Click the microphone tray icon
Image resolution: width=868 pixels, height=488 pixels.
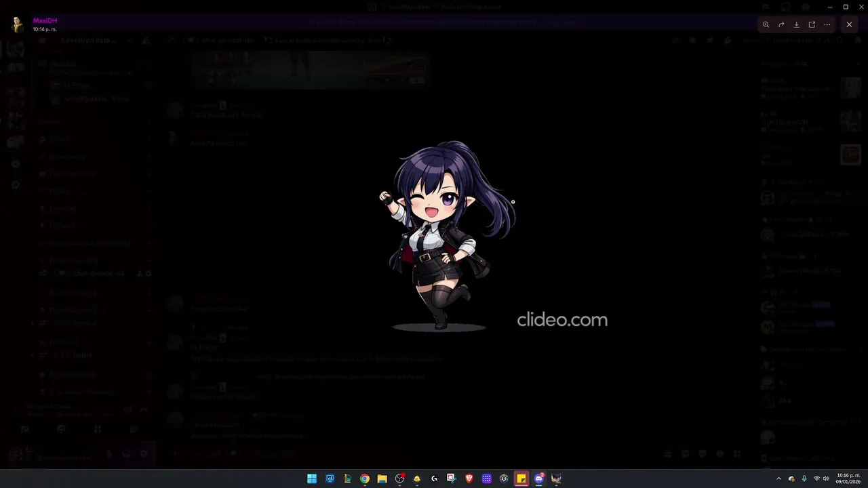point(804,479)
